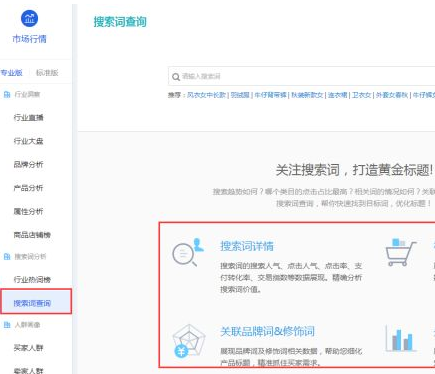The width and height of the screenshot is (435, 374).
Task: Open the 关联品牌词&修饰词 card title
Action: tap(267, 331)
